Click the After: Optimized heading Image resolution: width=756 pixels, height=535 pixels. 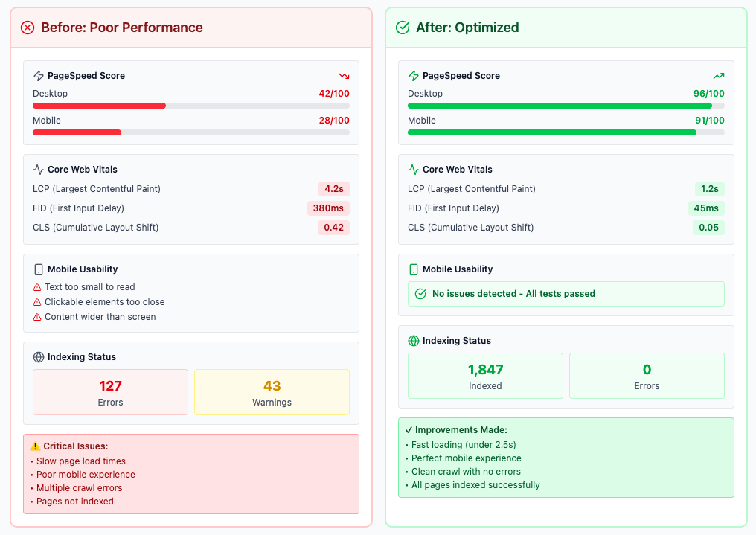(x=468, y=28)
